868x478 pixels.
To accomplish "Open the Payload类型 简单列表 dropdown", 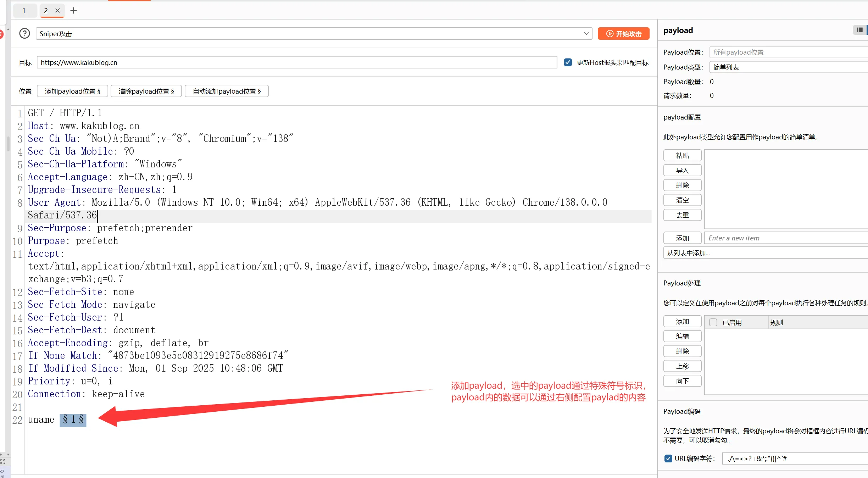I will coord(787,67).
